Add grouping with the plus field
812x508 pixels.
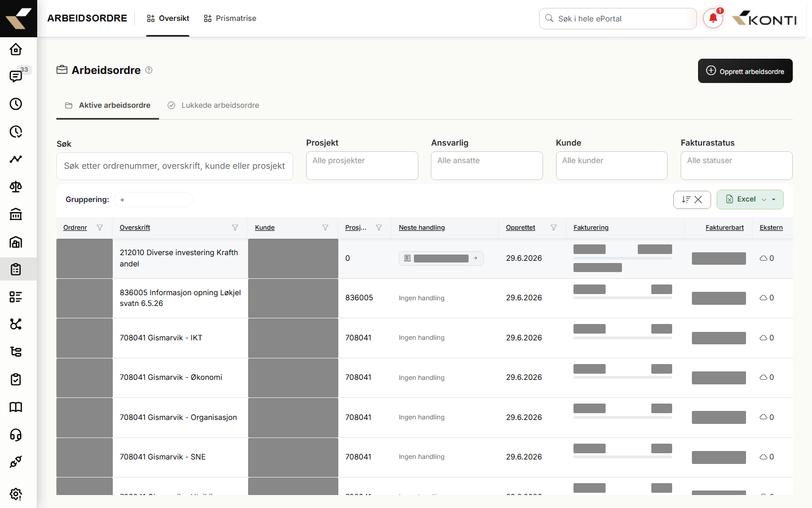tap(153, 200)
